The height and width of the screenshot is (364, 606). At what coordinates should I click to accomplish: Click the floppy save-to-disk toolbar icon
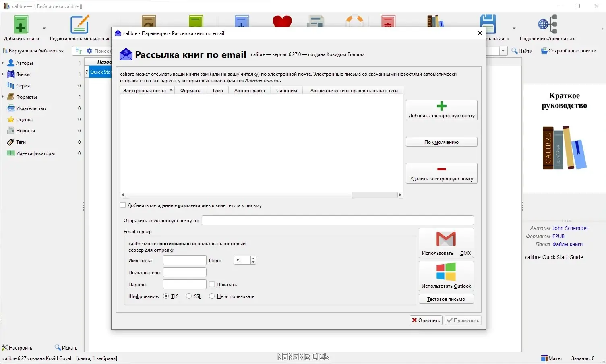click(x=488, y=25)
